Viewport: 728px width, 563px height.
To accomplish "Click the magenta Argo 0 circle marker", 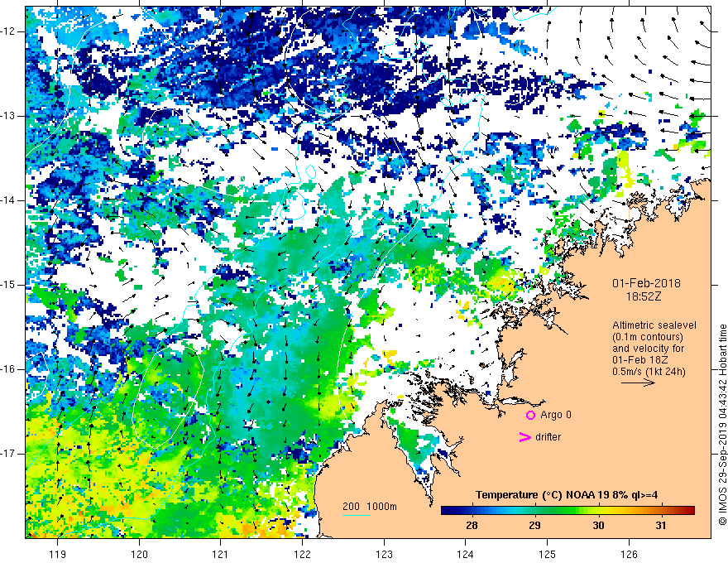I will tap(530, 416).
